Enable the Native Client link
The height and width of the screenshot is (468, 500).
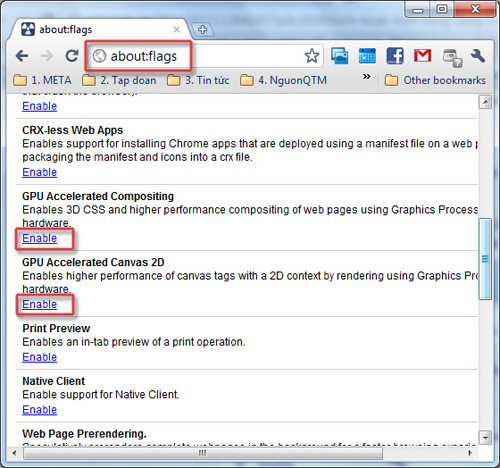coord(39,410)
